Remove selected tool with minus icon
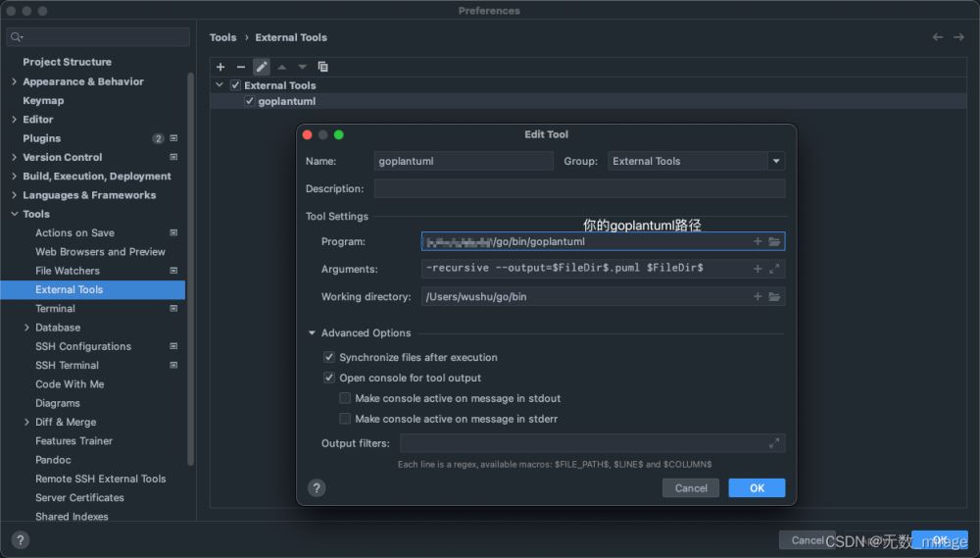The image size is (980, 558). 241,67
